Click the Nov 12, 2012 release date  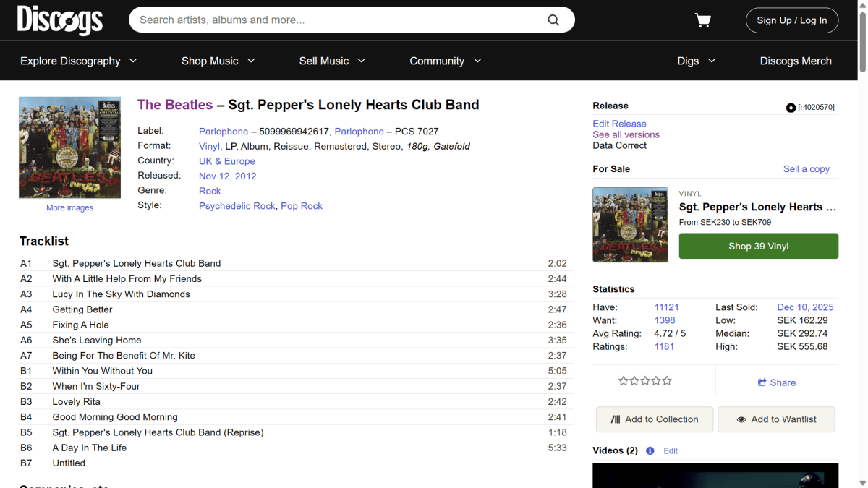pos(228,176)
